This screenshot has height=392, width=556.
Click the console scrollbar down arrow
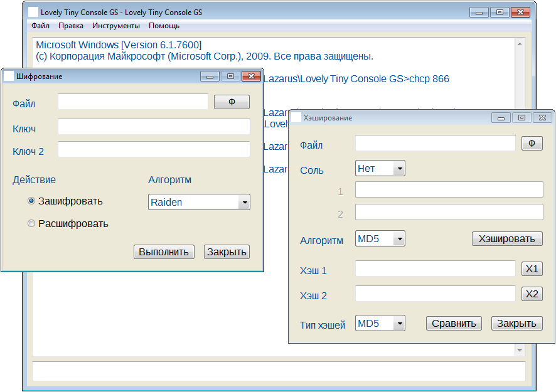520,349
